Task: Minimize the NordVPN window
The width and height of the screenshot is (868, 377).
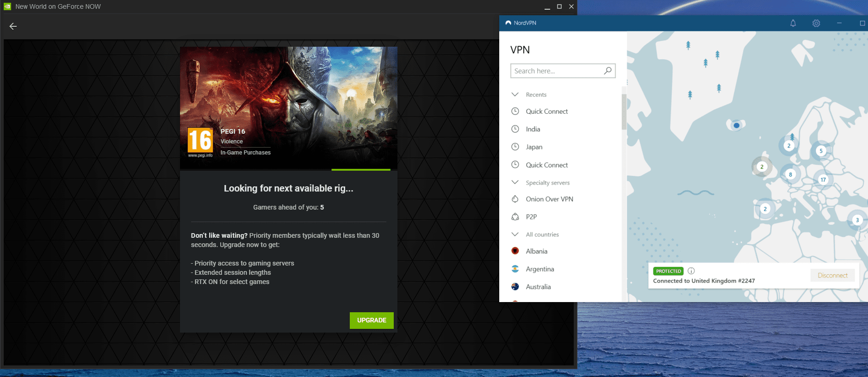Action: pos(839,23)
